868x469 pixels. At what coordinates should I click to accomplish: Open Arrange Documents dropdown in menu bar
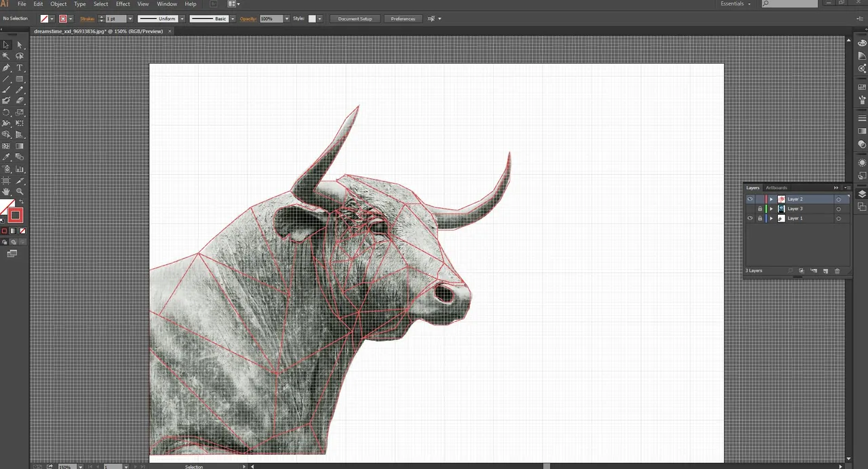(x=233, y=4)
